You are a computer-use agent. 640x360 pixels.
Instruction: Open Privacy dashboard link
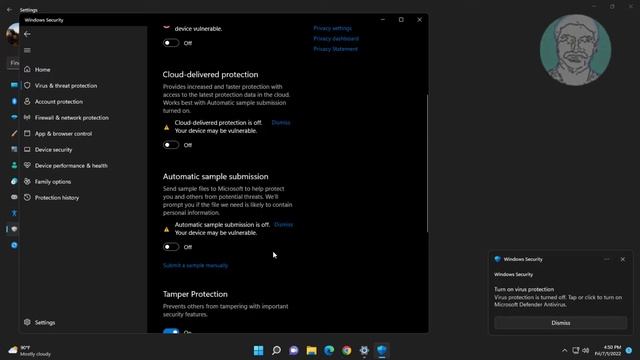[x=336, y=38]
